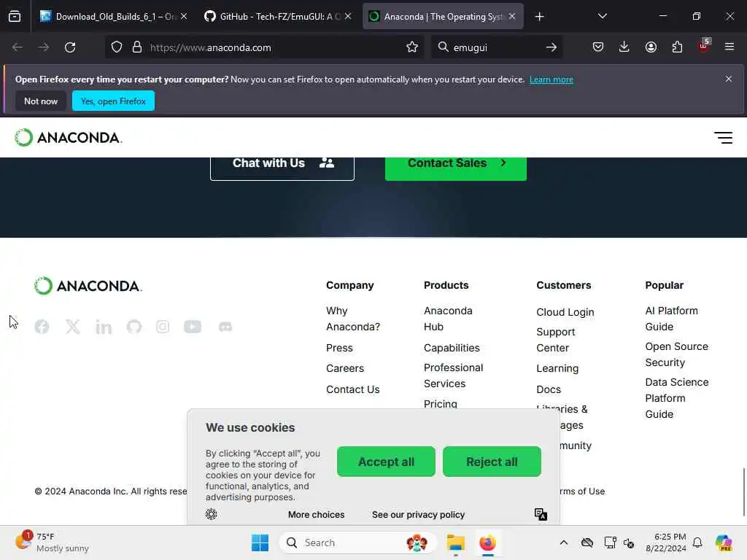Screen dimensions: 747x560
Task: Expand the list all tabs dropdown
Action: tap(602, 17)
